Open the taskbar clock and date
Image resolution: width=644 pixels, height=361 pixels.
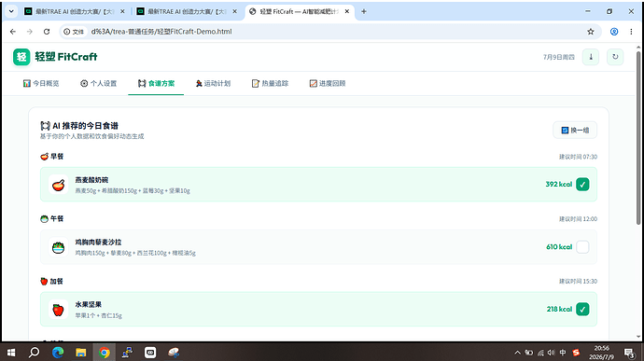click(601, 353)
